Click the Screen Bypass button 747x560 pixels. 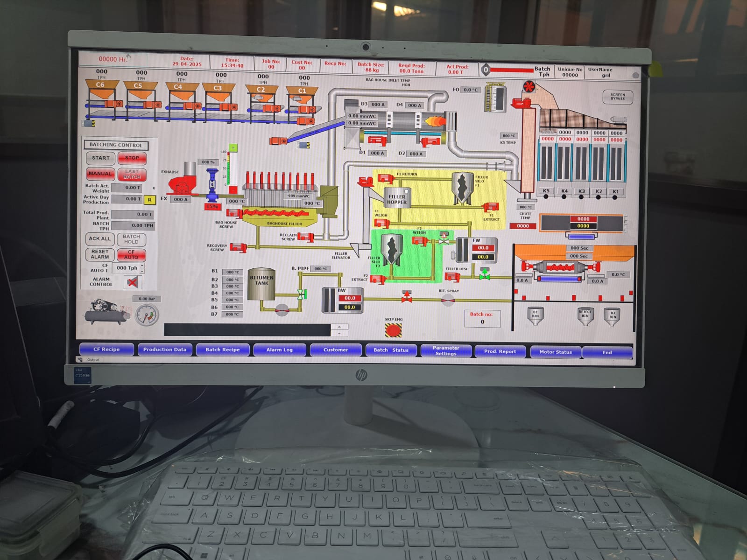tap(617, 97)
